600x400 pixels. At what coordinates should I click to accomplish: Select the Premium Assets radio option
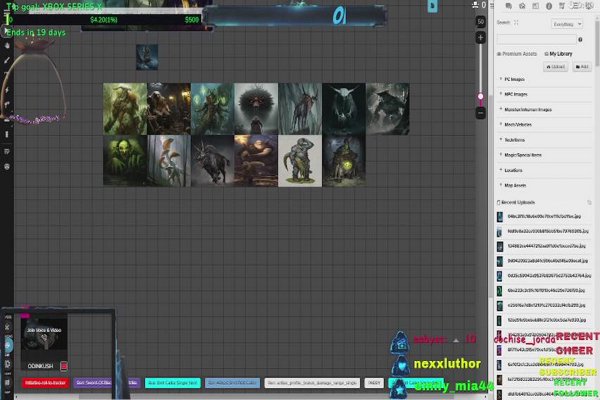(517, 54)
